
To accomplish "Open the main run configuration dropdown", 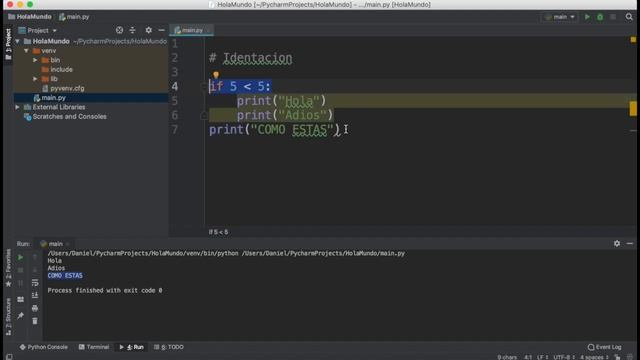I will click(x=560, y=17).
